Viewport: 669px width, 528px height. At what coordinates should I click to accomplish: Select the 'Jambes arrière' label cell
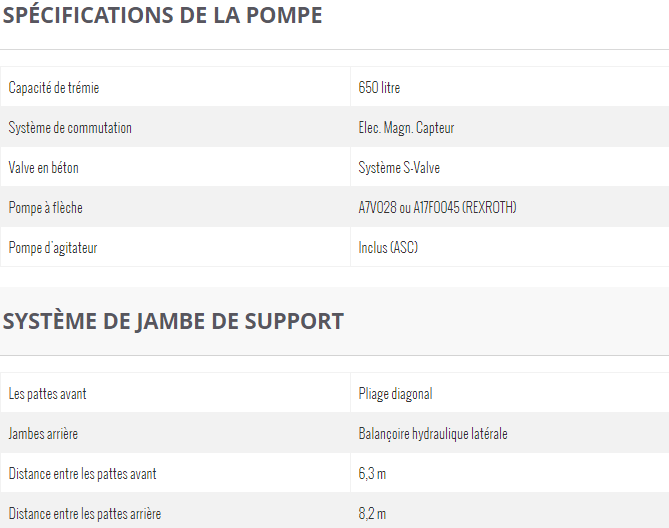tap(44, 434)
